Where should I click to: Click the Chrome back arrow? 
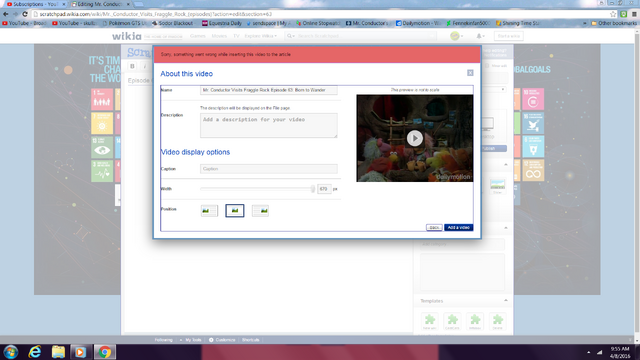[6, 14]
